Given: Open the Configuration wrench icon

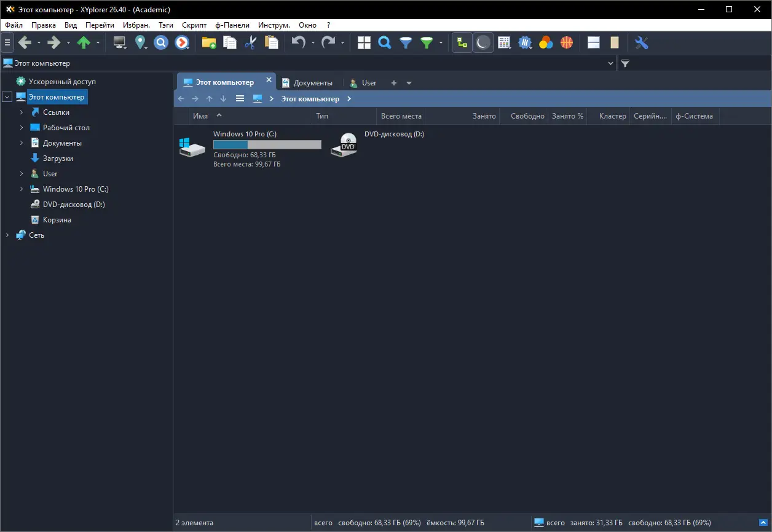Looking at the screenshot, I should click(641, 42).
